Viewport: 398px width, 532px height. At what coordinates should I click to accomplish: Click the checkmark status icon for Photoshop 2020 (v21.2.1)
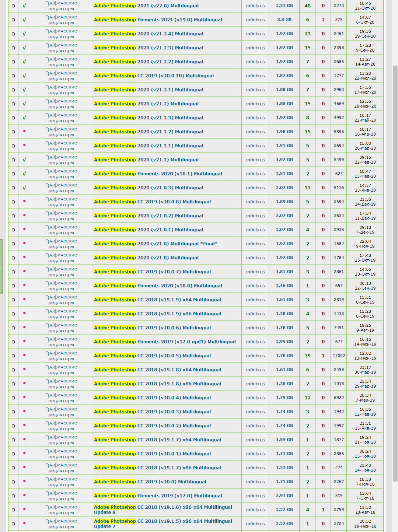point(24,90)
